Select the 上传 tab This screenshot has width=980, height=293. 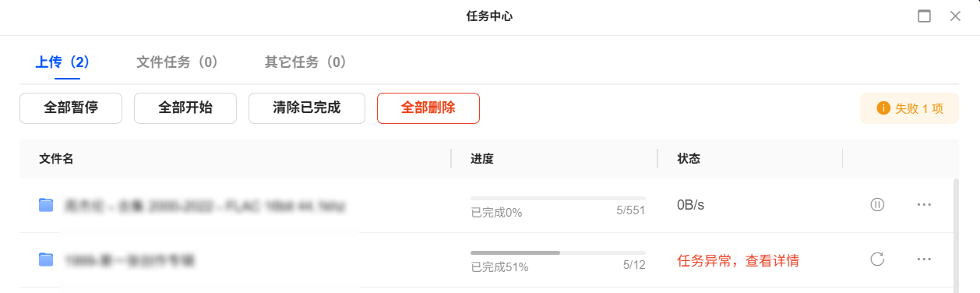click(62, 62)
